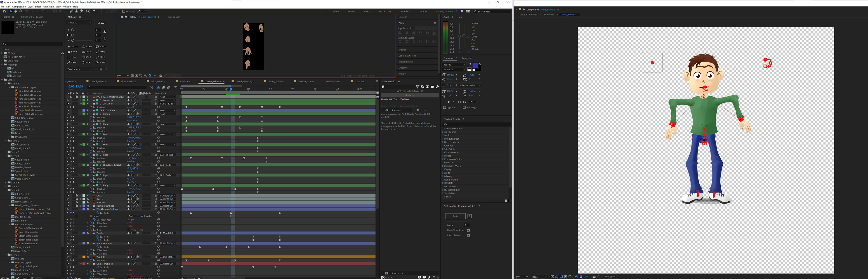Screen dimensions: 868x279
Task: Click the Paste button
Action: point(455,216)
